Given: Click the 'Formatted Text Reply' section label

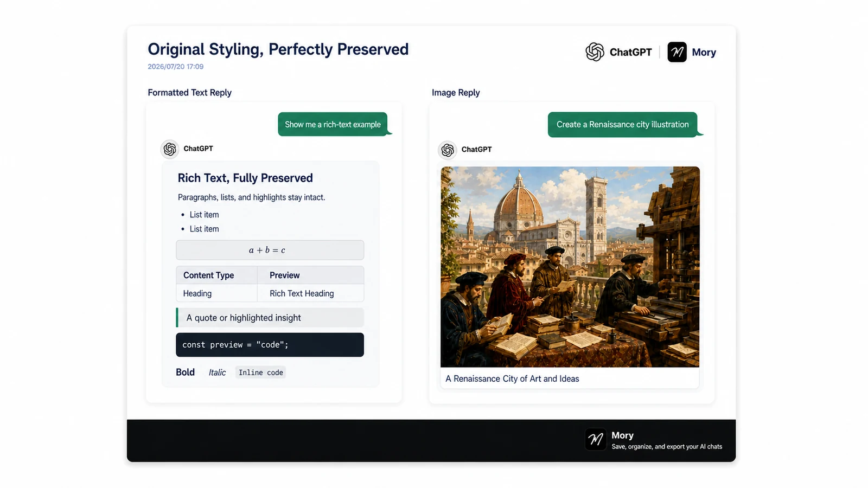Looking at the screenshot, I should coord(190,93).
